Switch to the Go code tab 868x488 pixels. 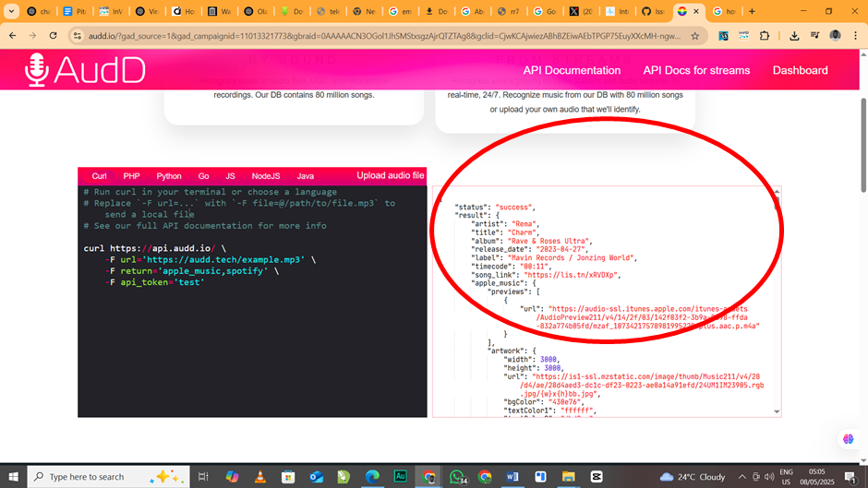point(203,176)
